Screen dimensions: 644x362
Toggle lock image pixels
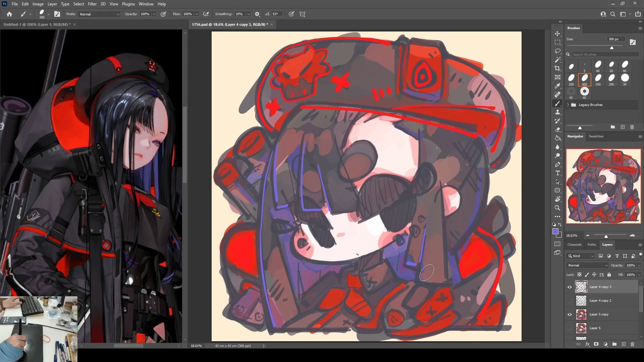pyautogui.click(x=587, y=275)
